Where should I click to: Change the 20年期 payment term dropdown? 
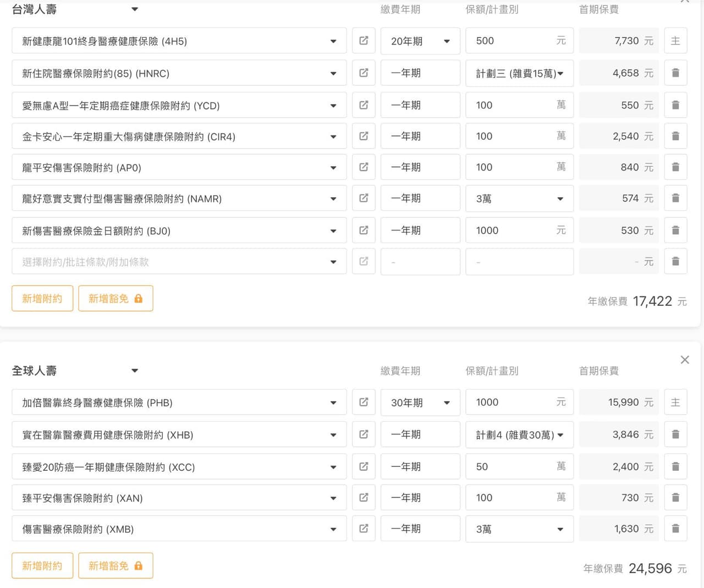420,41
